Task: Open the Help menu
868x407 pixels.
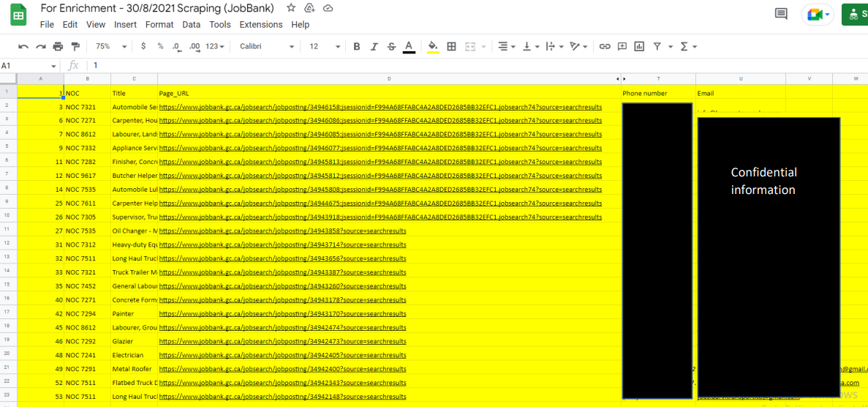Action: tap(300, 24)
